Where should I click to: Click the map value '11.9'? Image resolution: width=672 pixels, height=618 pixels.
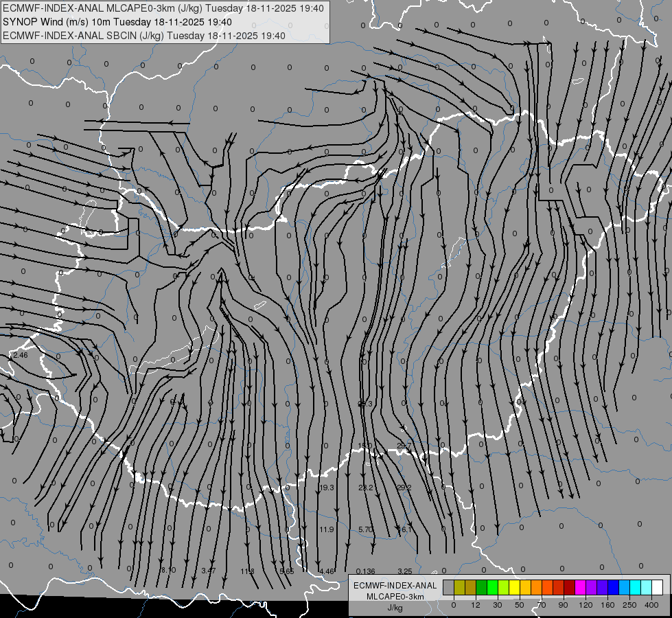[327, 529]
